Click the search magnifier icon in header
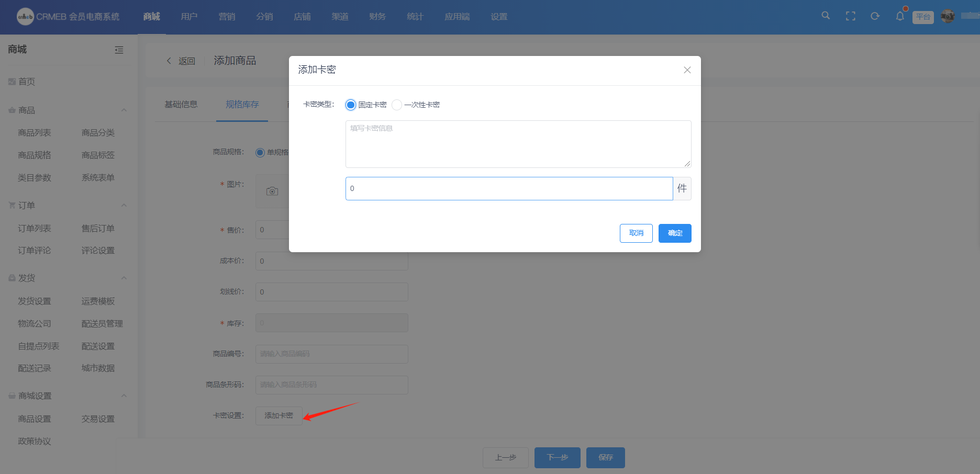Image resolution: width=980 pixels, height=474 pixels. (826, 16)
